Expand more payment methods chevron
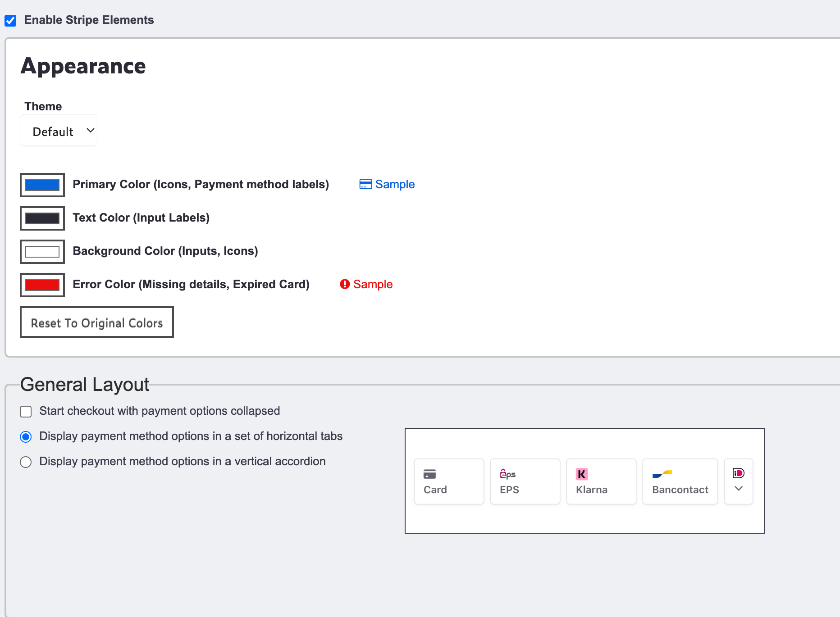The height and width of the screenshot is (617, 840). tap(738, 489)
